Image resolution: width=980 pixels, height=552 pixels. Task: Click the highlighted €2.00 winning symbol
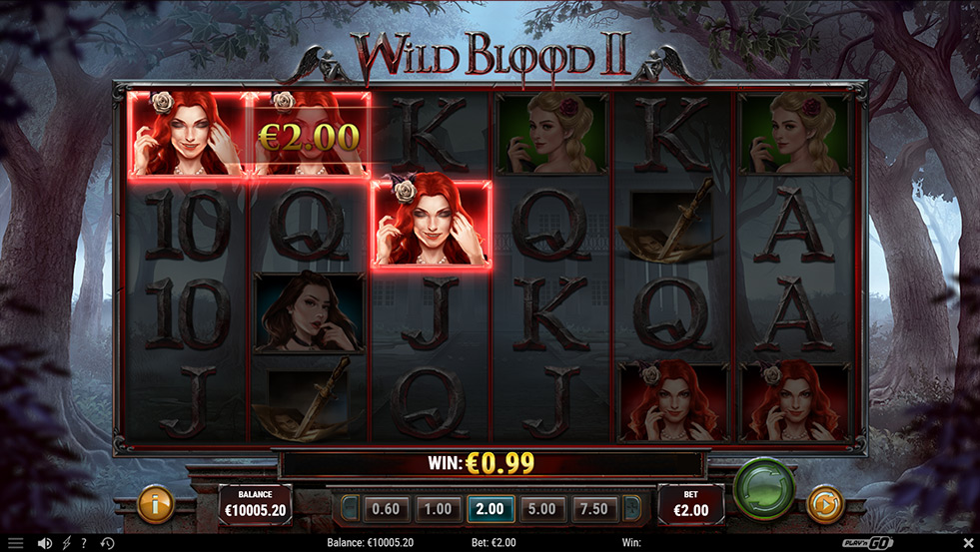[310, 135]
